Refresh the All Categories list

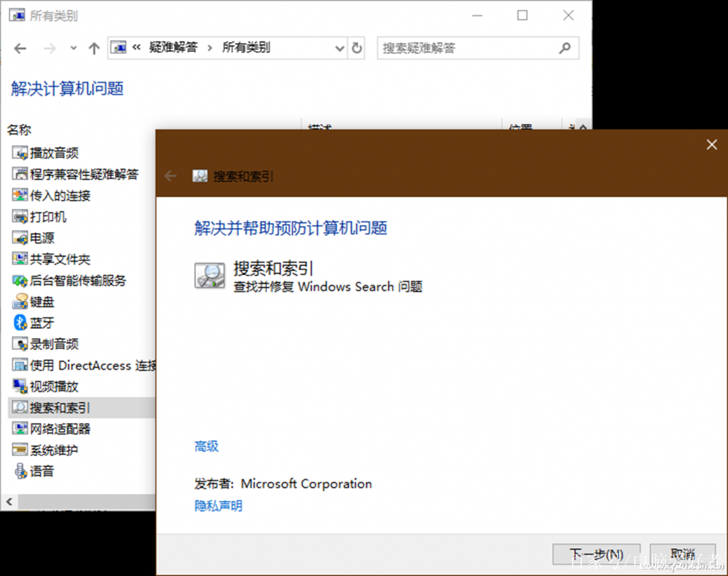[x=357, y=48]
